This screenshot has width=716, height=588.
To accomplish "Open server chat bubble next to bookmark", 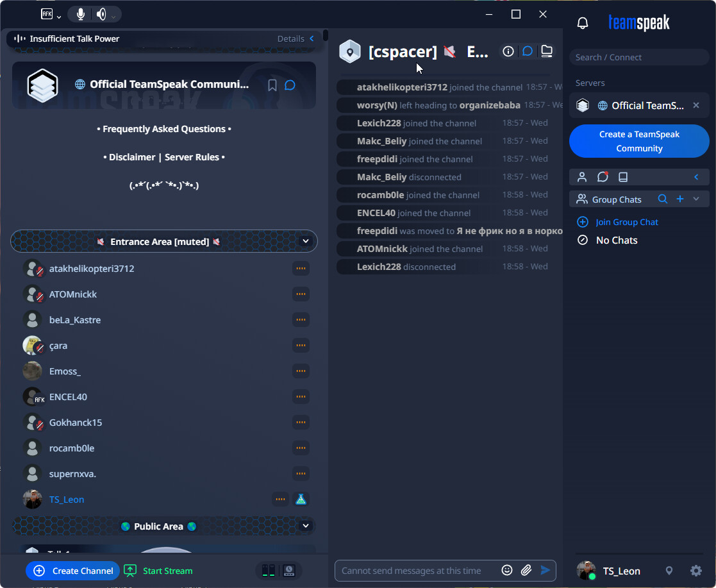I will click(290, 85).
